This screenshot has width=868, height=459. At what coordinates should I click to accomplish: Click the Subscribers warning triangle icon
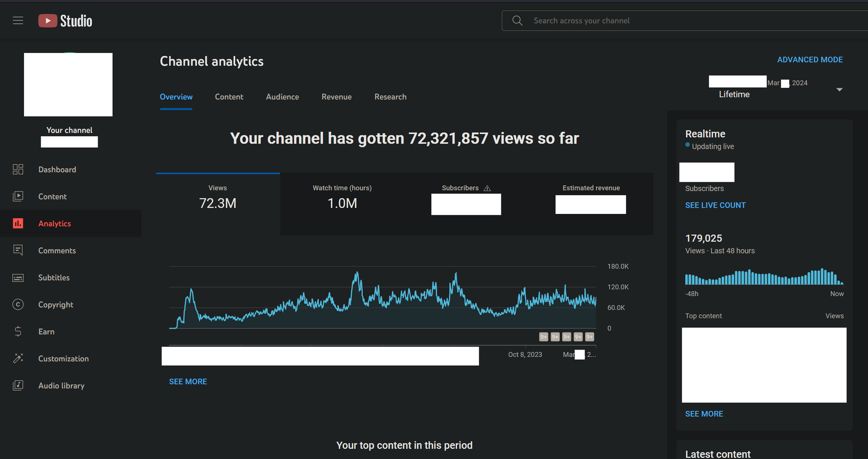487,188
